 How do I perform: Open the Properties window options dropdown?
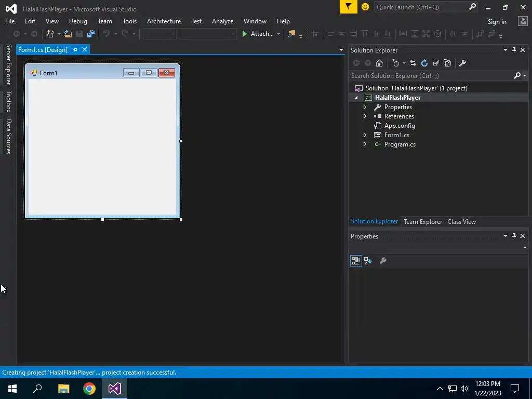click(505, 236)
